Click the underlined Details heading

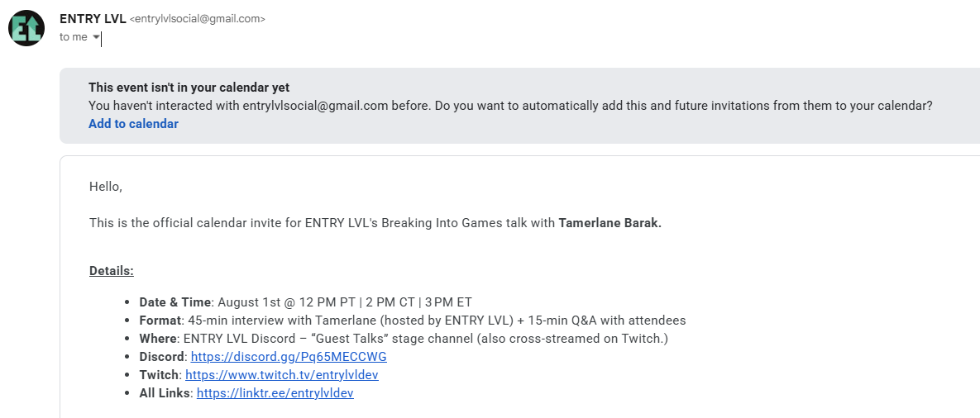(x=112, y=272)
